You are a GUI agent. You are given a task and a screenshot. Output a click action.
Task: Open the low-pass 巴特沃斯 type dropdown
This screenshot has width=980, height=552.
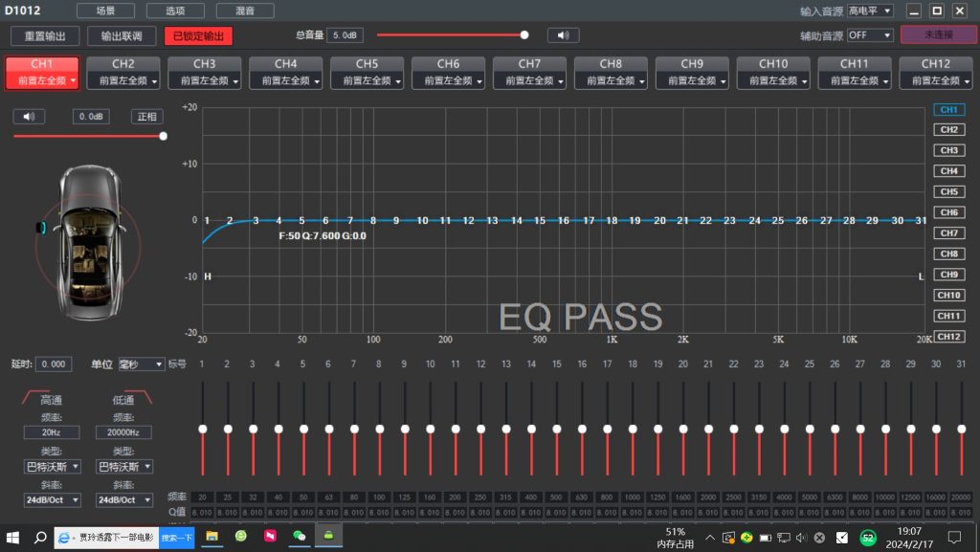[124, 467]
